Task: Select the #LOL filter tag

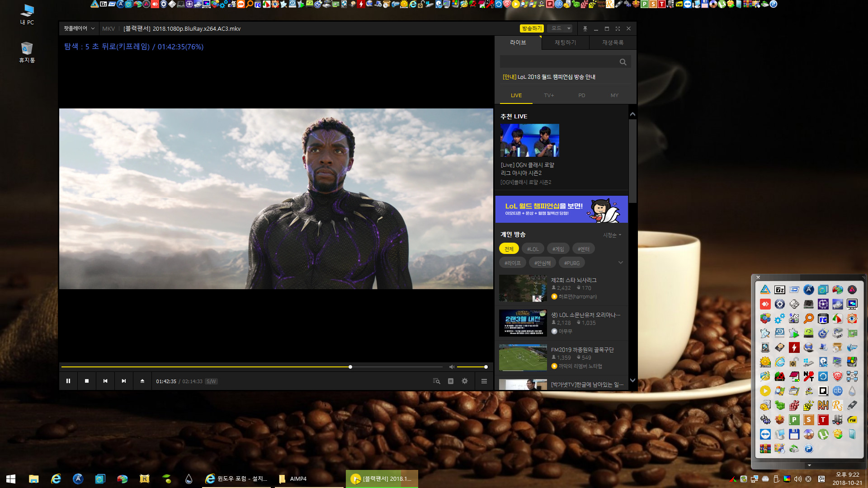Action: point(533,249)
